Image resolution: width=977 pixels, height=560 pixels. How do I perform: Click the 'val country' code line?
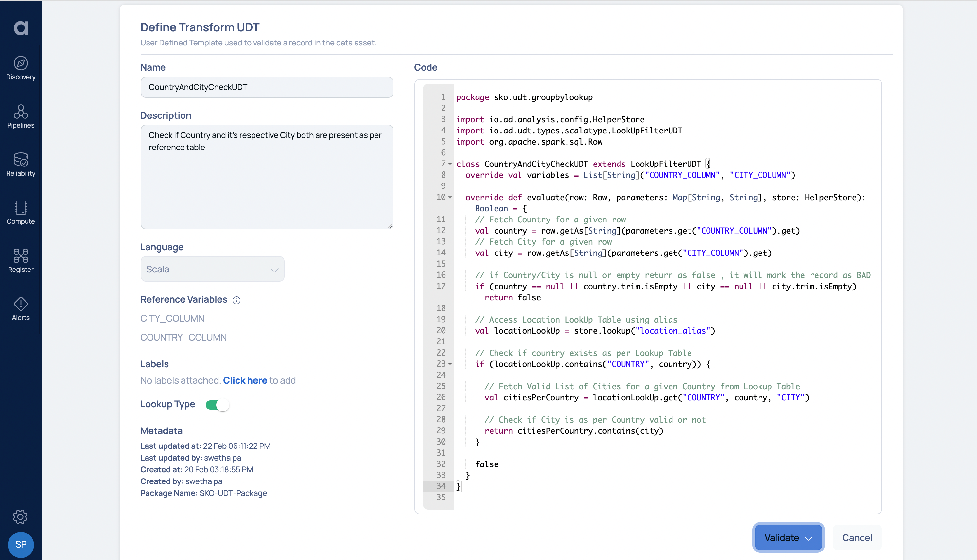pyautogui.click(x=637, y=231)
